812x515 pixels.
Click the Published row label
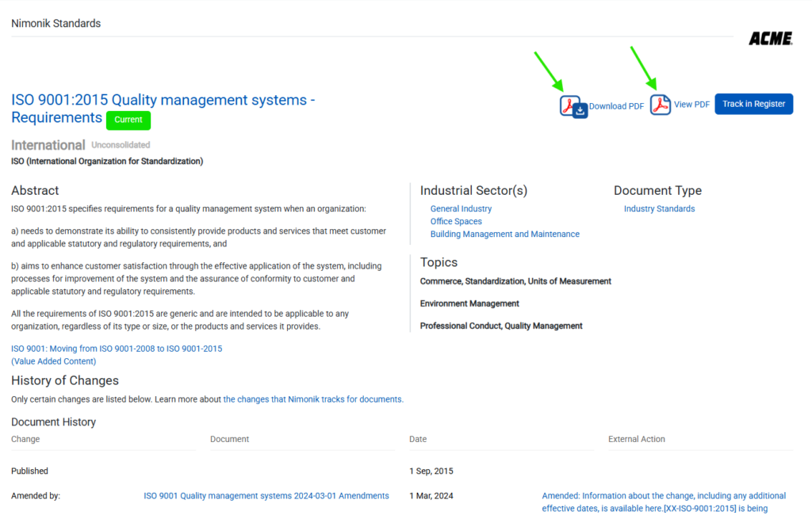coord(29,471)
